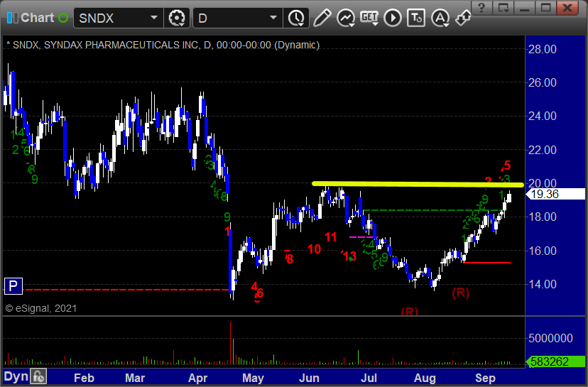Viewport: 588px width, 387px height.
Task: Click the short red horizontal line near 15.00
Action: [x=486, y=263]
